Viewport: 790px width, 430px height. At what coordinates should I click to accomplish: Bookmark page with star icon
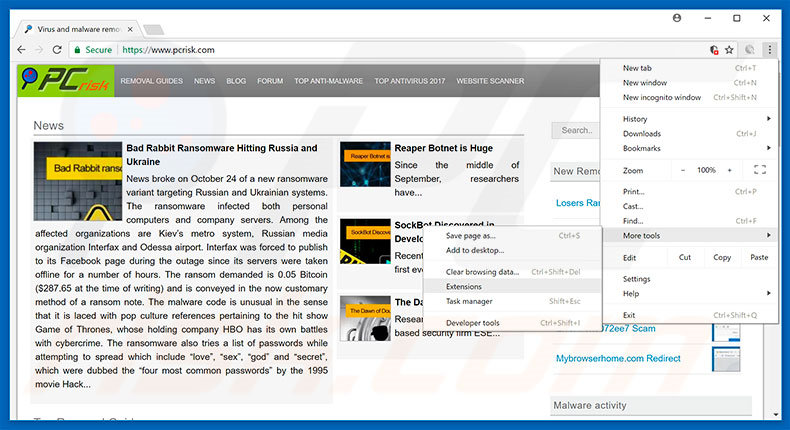(729, 49)
